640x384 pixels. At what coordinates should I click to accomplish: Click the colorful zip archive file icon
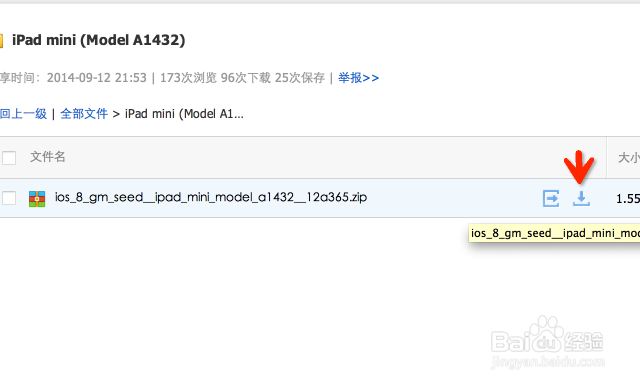point(37,199)
